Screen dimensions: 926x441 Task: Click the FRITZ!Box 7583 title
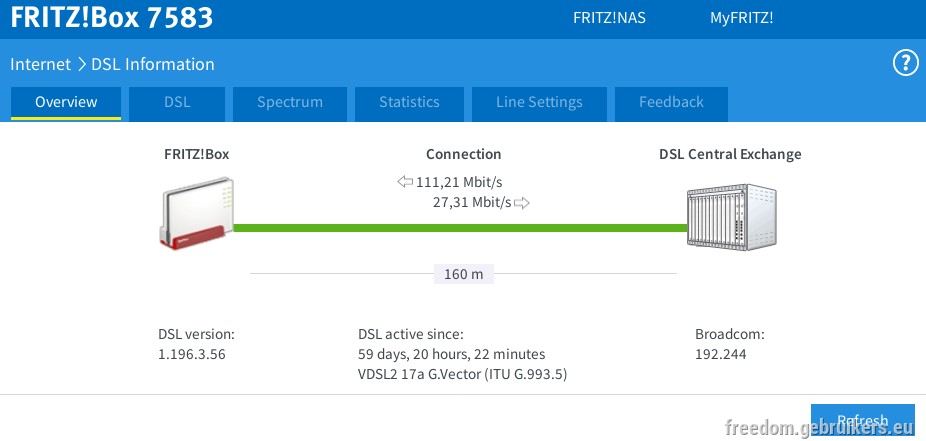click(x=112, y=17)
